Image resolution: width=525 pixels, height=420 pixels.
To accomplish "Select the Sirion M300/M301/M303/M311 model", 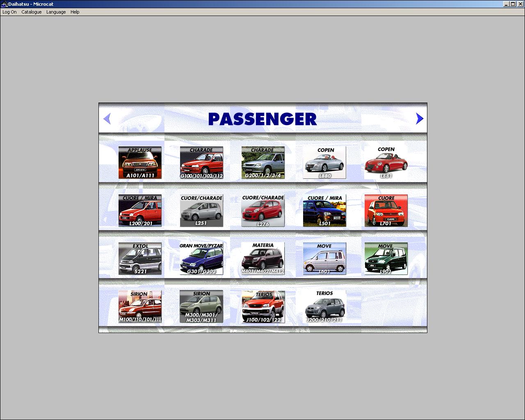I will [x=201, y=306].
